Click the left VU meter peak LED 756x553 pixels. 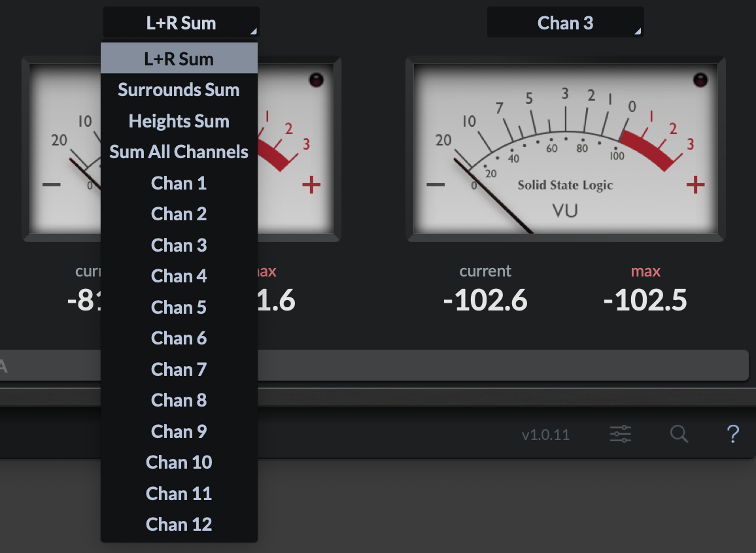pos(316,80)
